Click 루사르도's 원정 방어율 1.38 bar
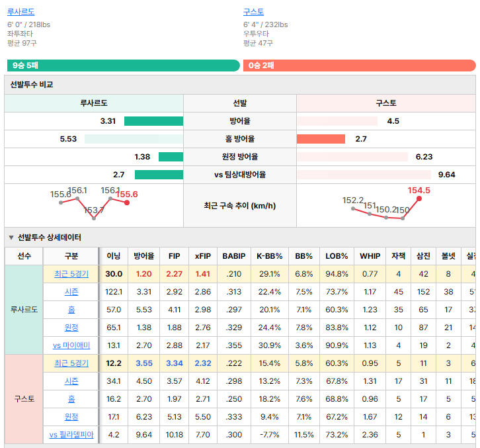480x448 pixels. coord(171,157)
